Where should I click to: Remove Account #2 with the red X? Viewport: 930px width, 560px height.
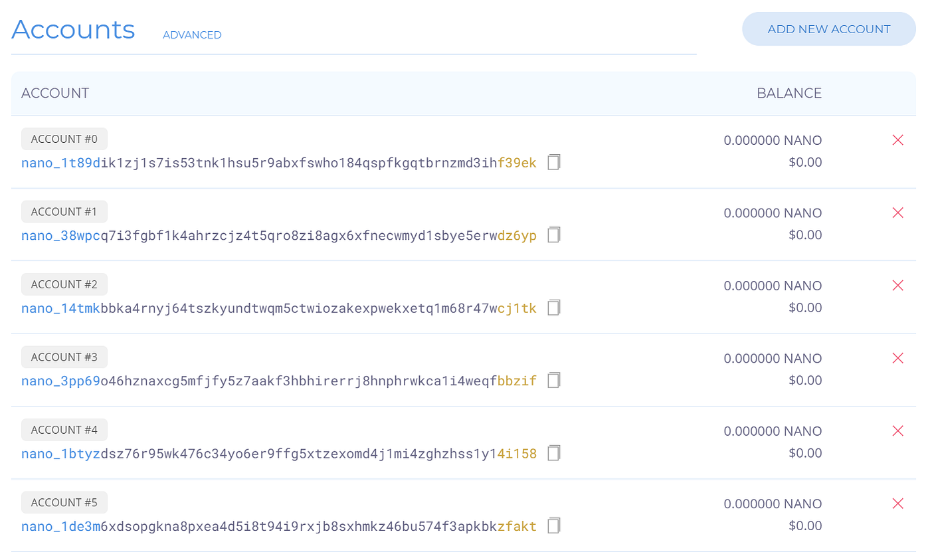click(x=897, y=285)
